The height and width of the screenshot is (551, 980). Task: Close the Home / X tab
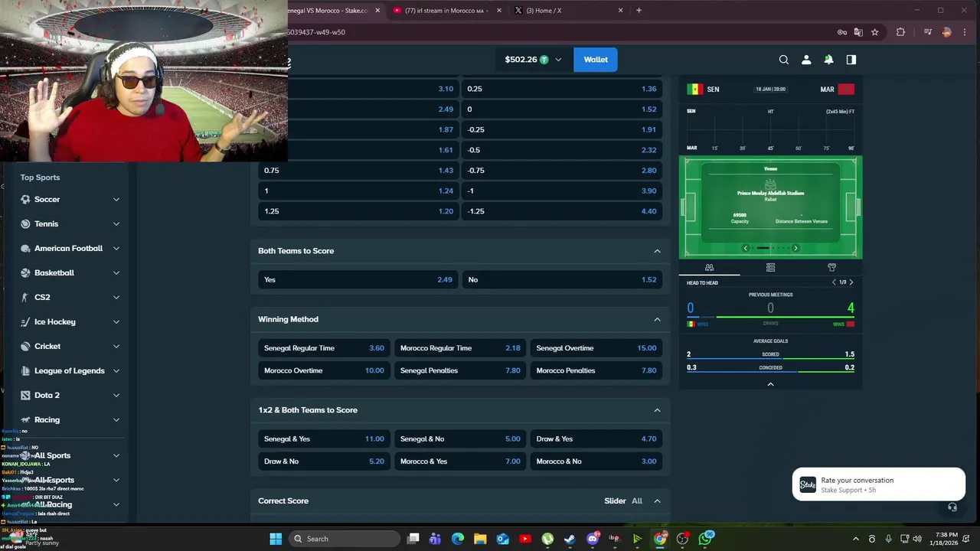coord(620,11)
